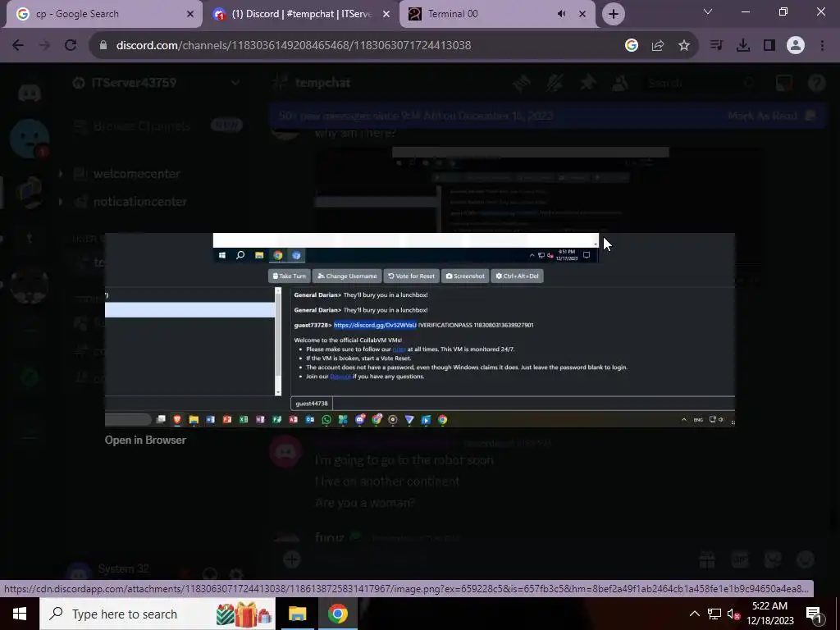Image resolution: width=840 pixels, height=630 pixels.
Task: Show hidden system tray icons
Action: pos(694,614)
